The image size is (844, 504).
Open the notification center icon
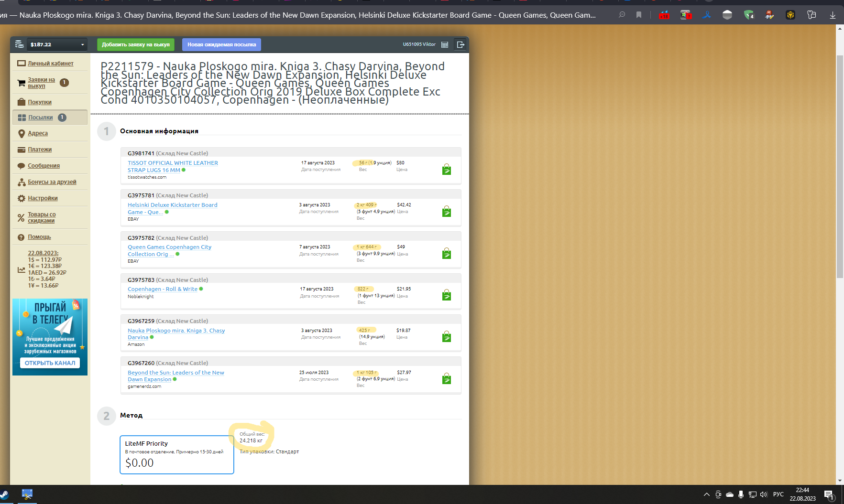(x=829, y=495)
